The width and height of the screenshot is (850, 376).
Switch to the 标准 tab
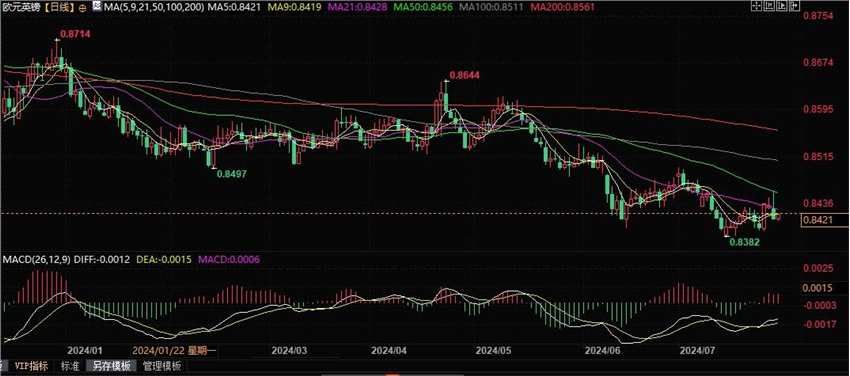point(70,366)
